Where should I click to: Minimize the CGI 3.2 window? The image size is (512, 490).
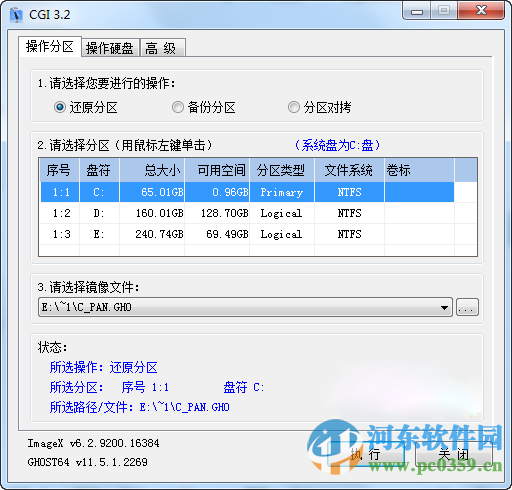(x=417, y=11)
